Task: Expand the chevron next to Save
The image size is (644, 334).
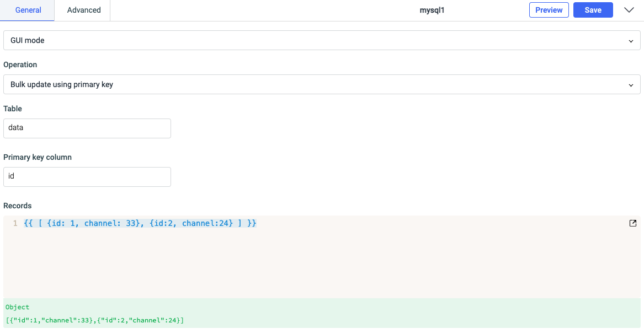Action: [629, 10]
